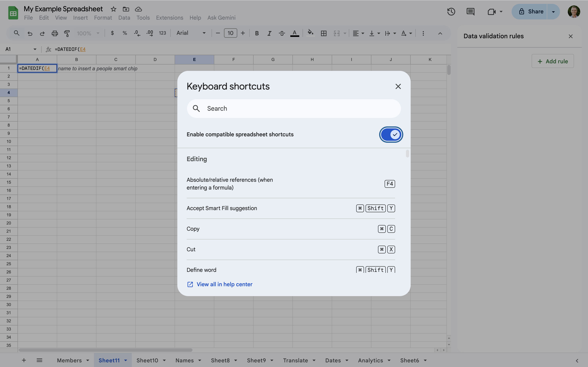
Task: Open version history
Action: point(451,11)
